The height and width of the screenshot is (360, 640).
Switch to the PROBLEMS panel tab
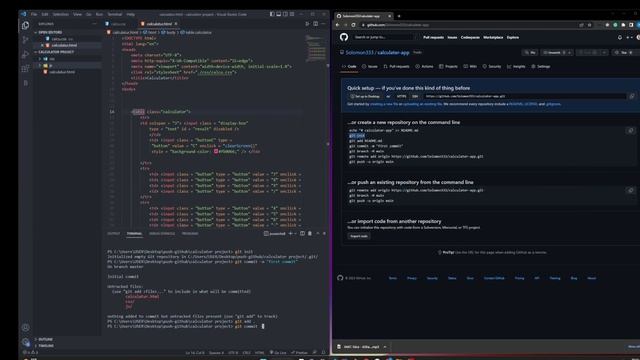pos(190,233)
